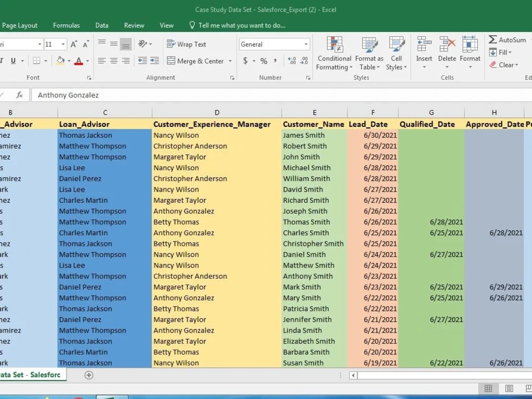Add a new sheet with plus button
532x399 pixels.
point(89,375)
